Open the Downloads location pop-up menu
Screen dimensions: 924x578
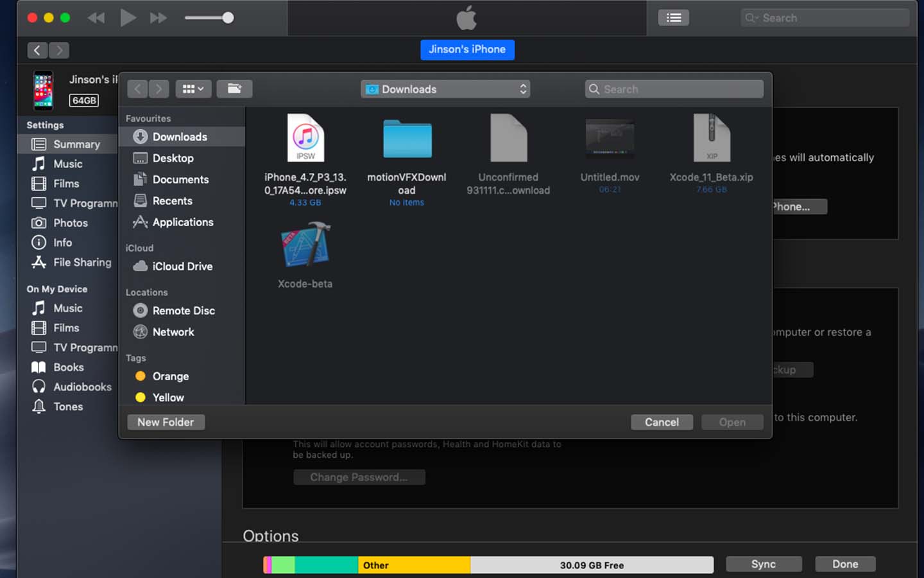(x=446, y=89)
